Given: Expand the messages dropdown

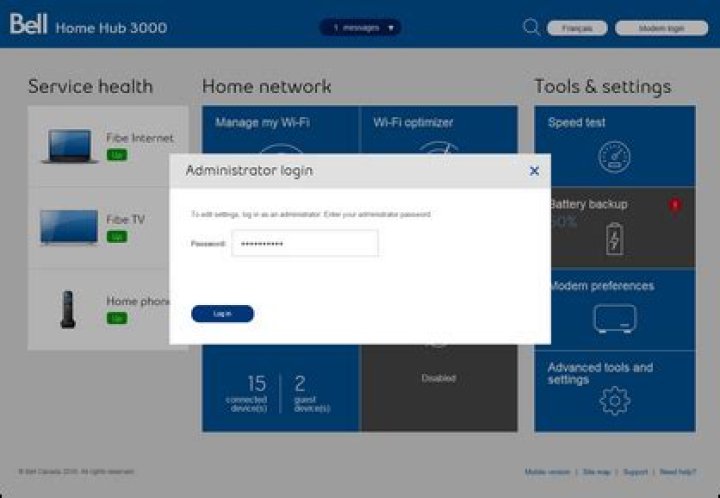Looking at the screenshot, I should click(x=360, y=28).
